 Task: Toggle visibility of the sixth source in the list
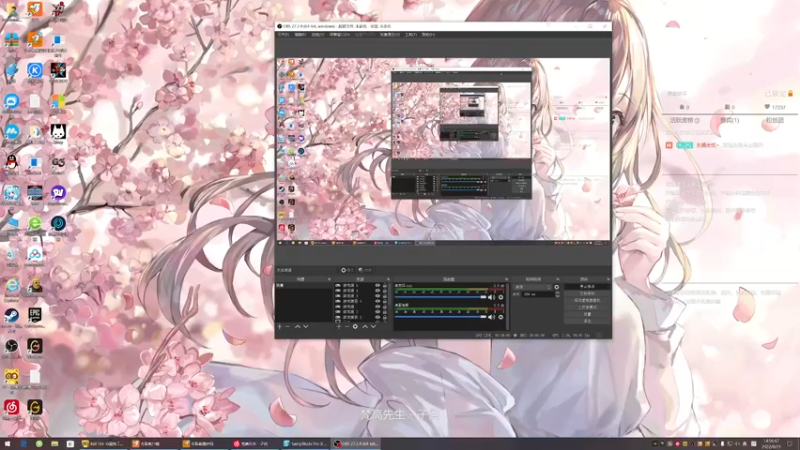pos(378,312)
